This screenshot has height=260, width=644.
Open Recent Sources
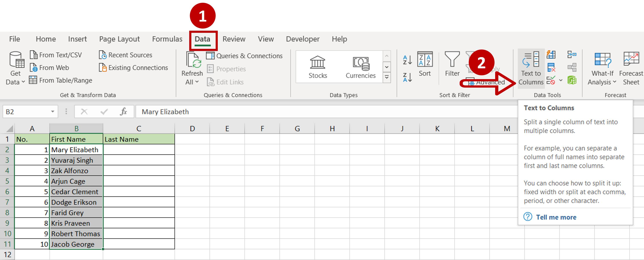[x=126, y=55]
